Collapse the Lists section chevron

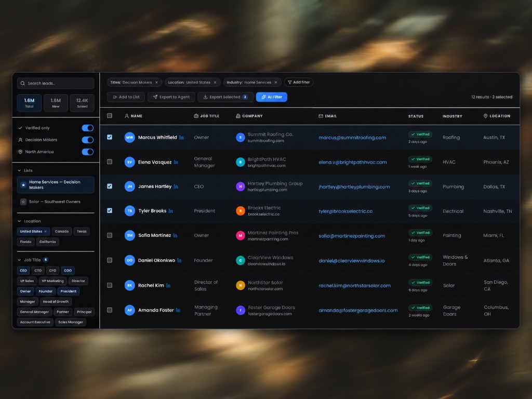19,170
